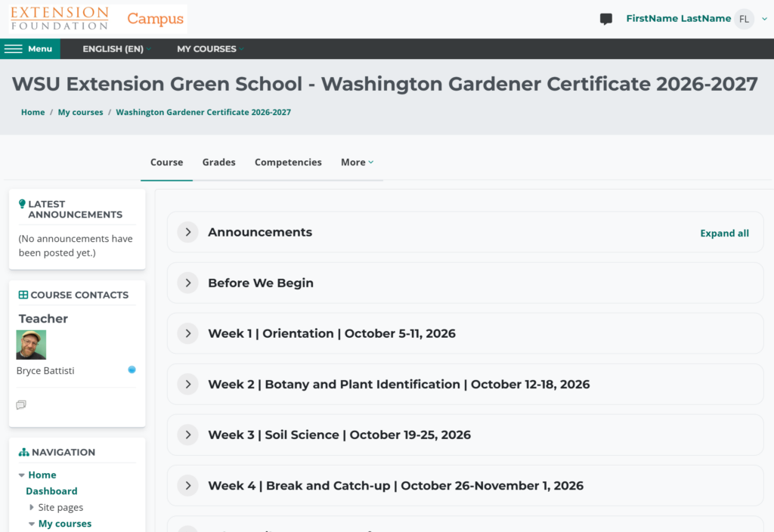Click the Course Contacts block heading
Screen dimensions: 774x532
click(79, 295)
